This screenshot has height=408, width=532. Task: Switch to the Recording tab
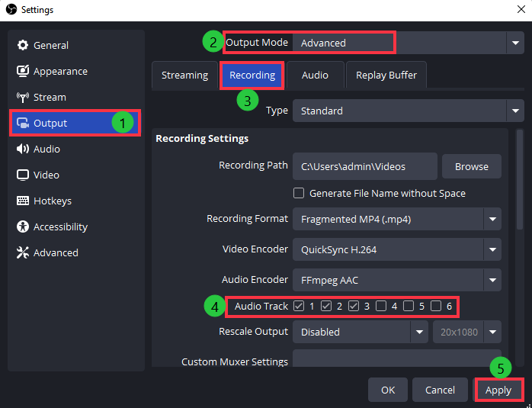252,75
